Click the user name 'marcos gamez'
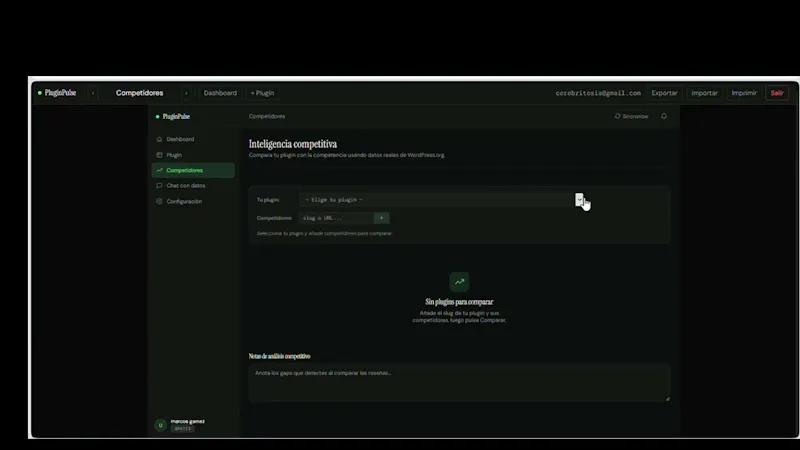Image resolution: width=800 pixels, height=450 pixels. [188, 421]
